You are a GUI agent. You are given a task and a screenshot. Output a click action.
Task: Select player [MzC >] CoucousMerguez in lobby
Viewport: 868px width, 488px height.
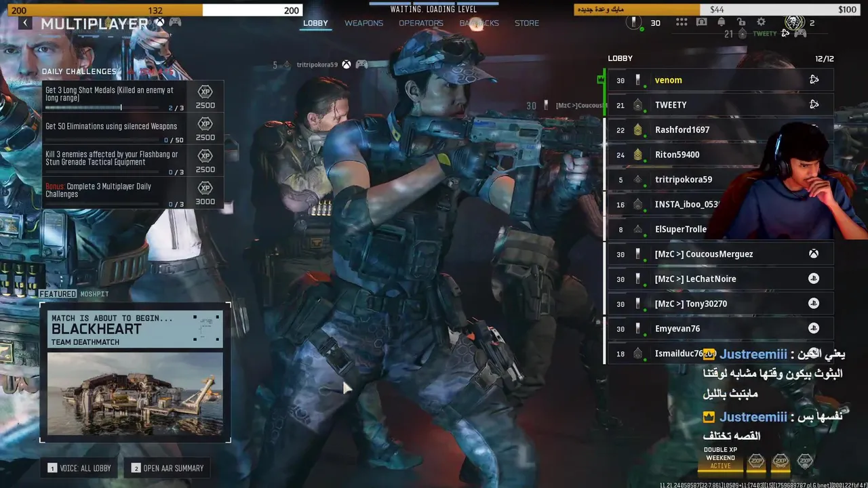pos(720,254)
